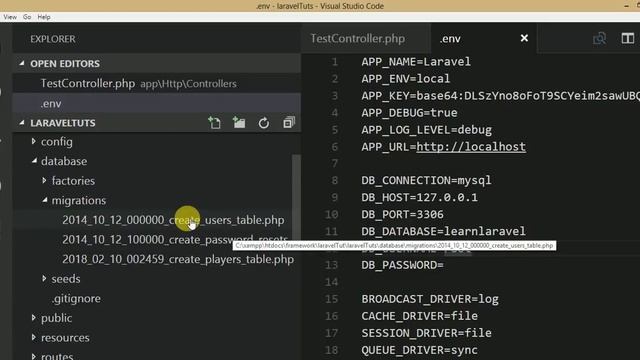Open 2014_10_12_000000_create_users_table.php migration
The height and width of the screenshot is (360, 640).
click(173, 220)
